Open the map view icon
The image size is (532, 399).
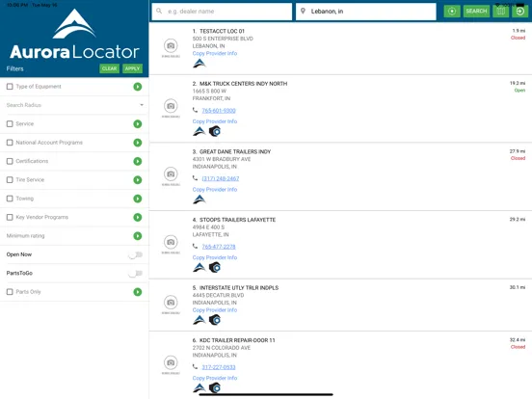click(x=501, y=12)
